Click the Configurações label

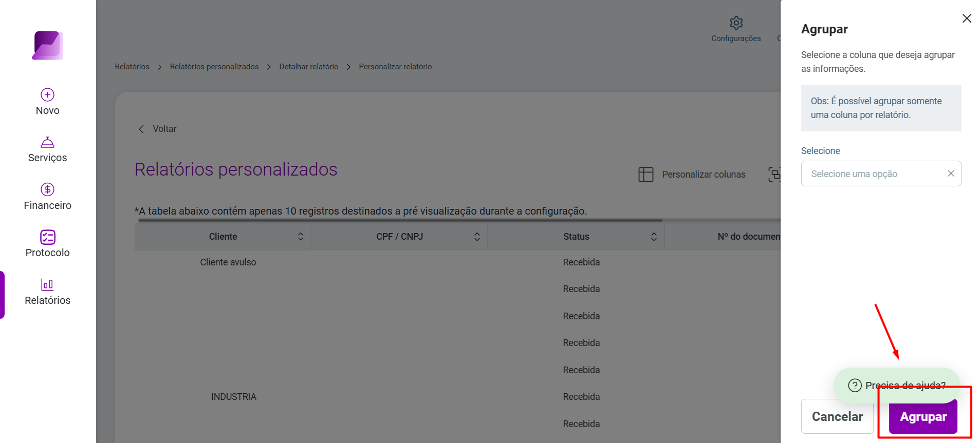[736, 38]
